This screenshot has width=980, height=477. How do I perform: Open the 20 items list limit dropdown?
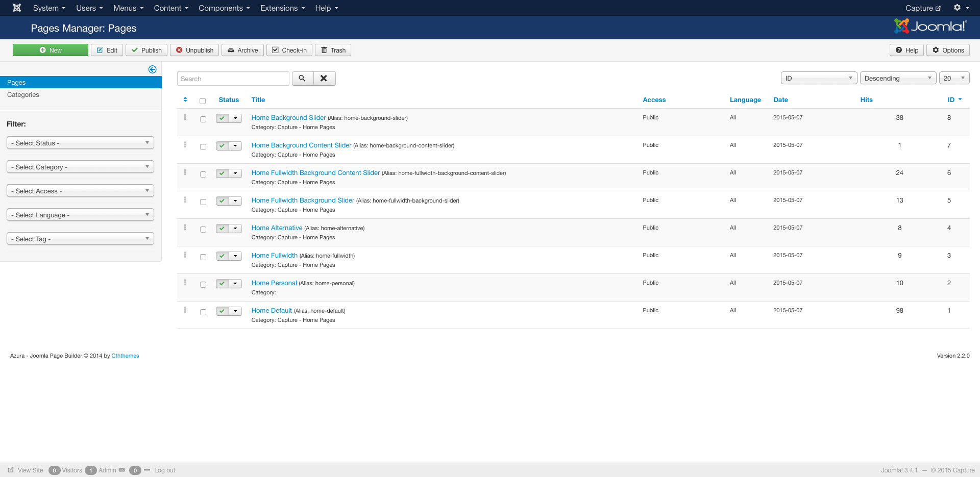[x=954, y=78]
